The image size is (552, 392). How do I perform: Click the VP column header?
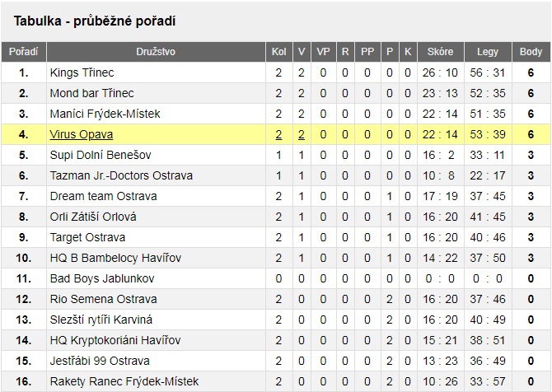pyautogui.click(x=323, y=52)
